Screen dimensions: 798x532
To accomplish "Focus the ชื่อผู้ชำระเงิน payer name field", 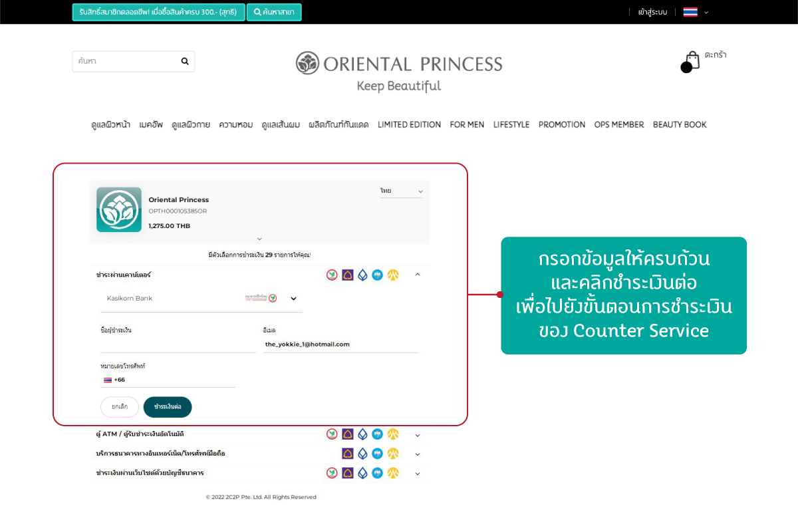I will click(178, 344).
